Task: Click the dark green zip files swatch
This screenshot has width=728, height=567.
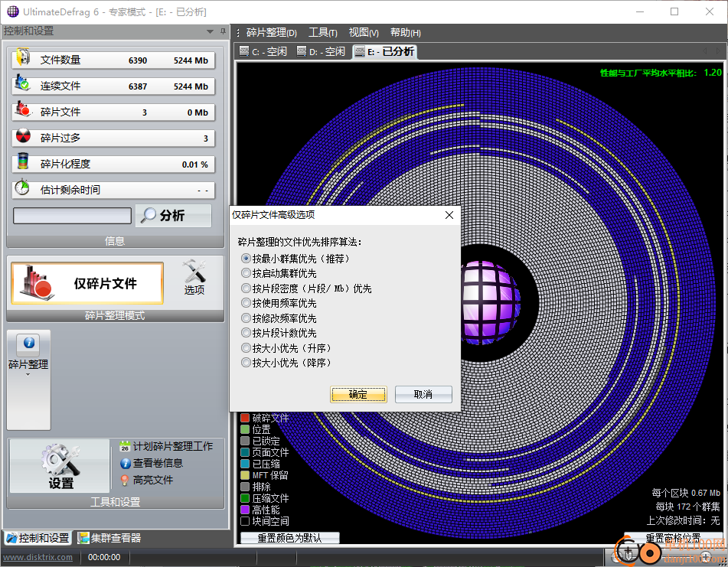Action: coord(245,498)
